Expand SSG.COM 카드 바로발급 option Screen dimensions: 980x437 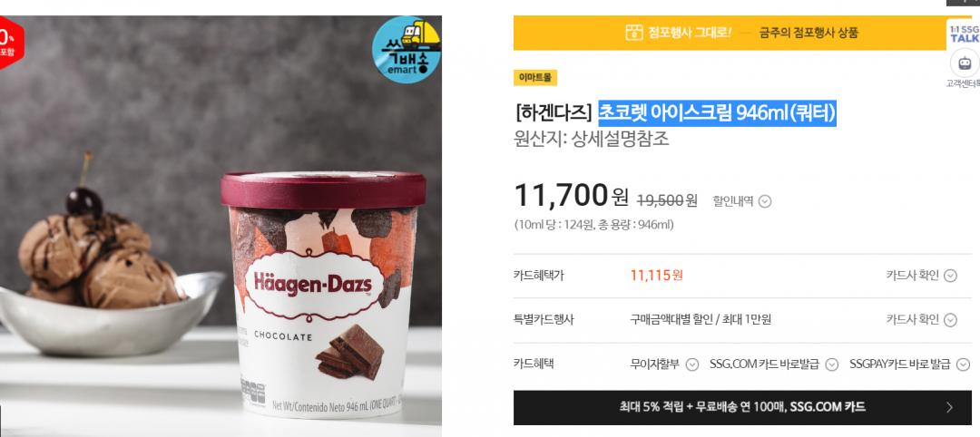(774, 364)
